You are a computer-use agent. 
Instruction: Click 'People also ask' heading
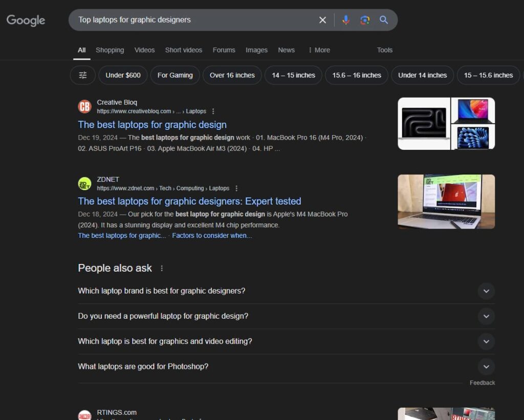point(115,268)
